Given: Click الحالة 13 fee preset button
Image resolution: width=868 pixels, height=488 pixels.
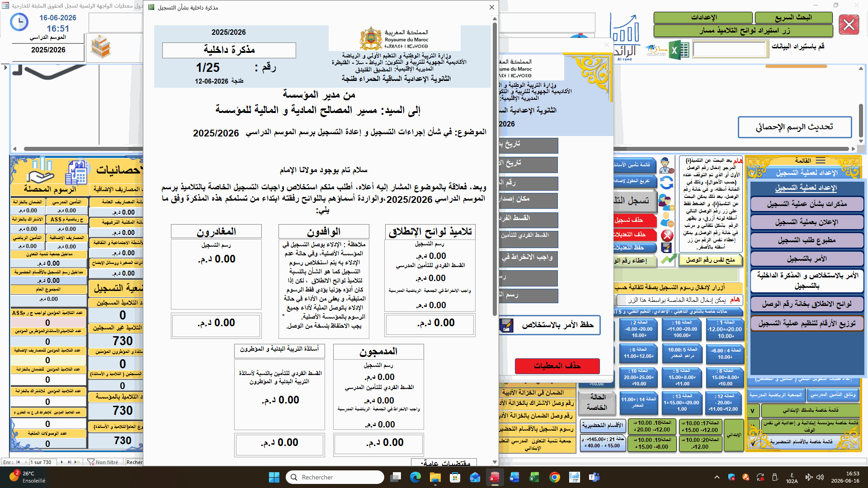Looking at the screenshot, I should pyautogui.click(x=682, y=403).
